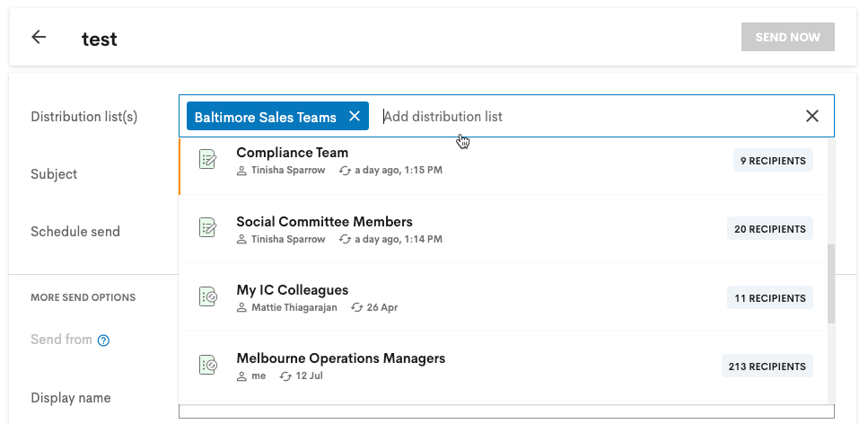
Task: Select Social Committee Members list
Action: coord(504,229)
